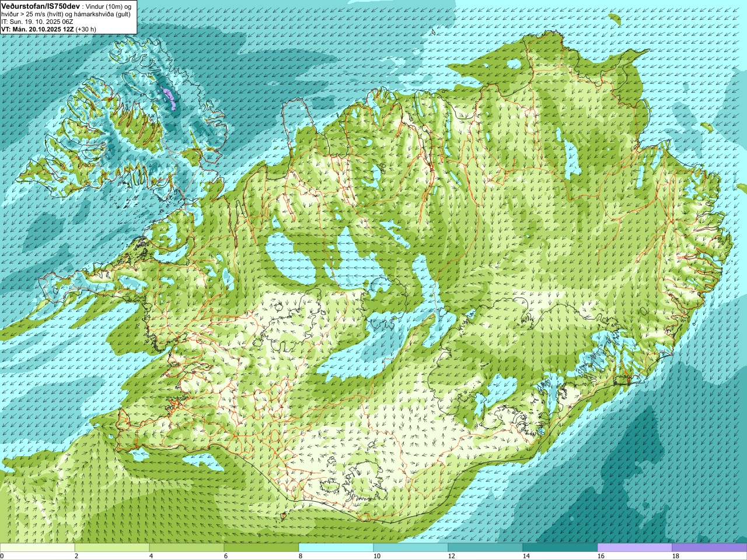Click the "hámarkshviða (gult)" legend note
Viewport: 747px width, 560px height.
(x=102, y=15)
